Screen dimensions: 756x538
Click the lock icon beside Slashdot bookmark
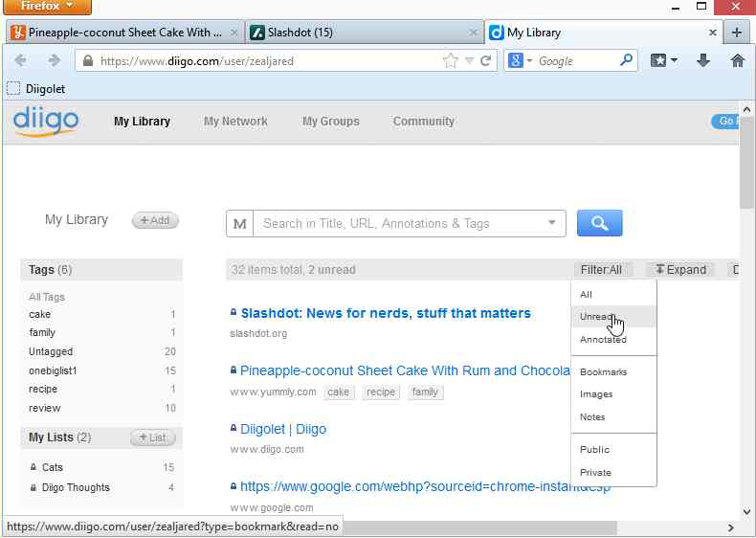(x=233, y=312)
